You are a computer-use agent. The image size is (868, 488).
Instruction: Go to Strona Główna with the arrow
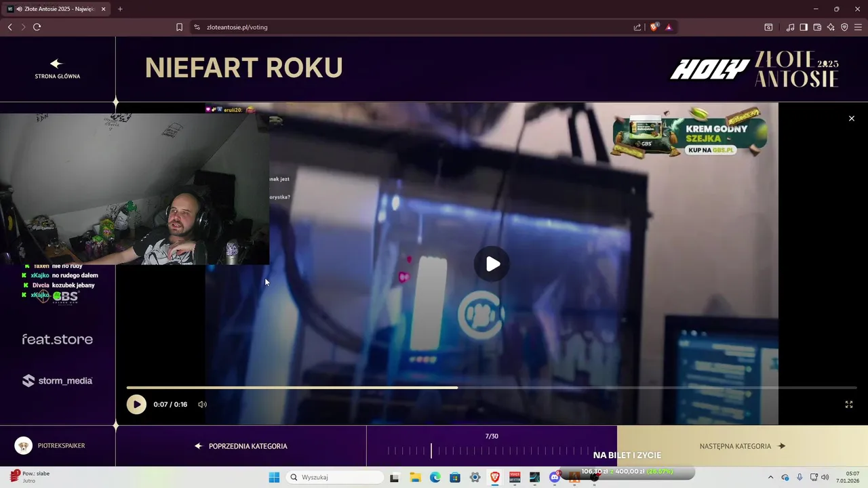click(x=57, y=68)
